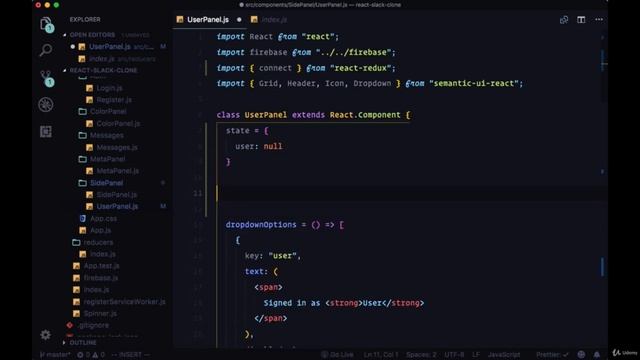Click Go Live in status bar

point(337,355)
